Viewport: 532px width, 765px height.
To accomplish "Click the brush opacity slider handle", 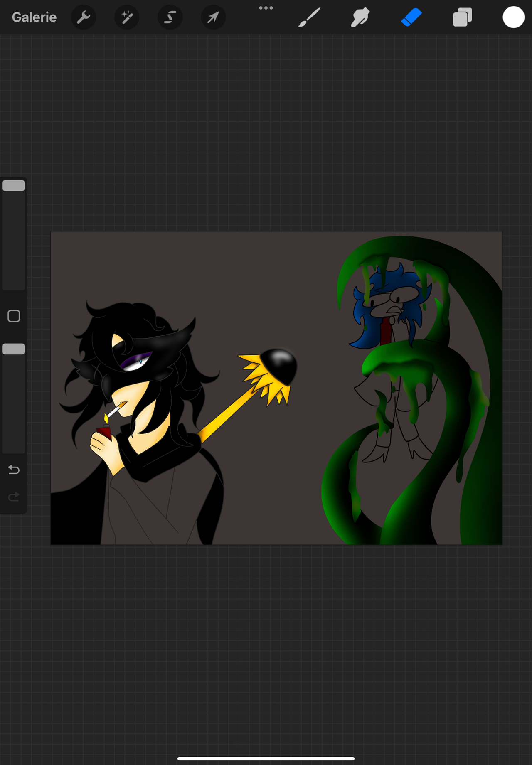I will (14, 349).
